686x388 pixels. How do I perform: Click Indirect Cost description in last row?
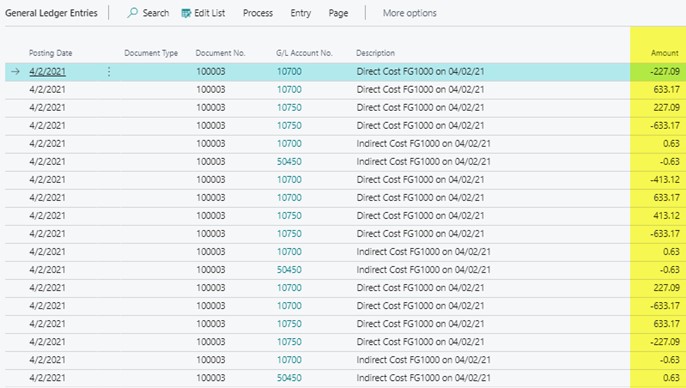tap(423, 378)
